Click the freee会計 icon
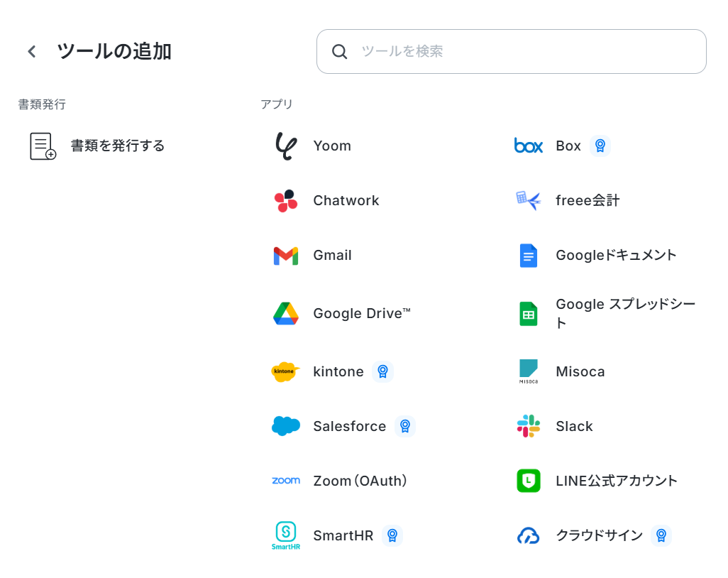This screenshot has width=728, height=578. coord(529,201)
